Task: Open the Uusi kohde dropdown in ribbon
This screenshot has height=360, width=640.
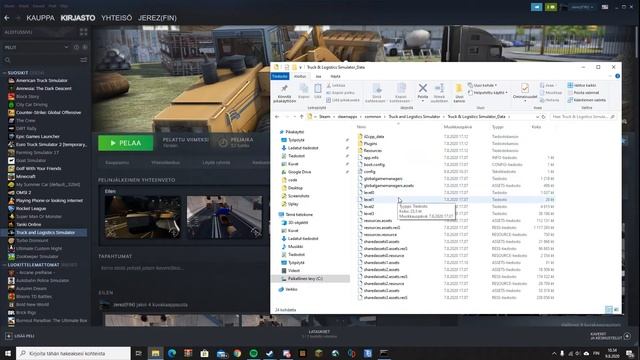Action: (x=482, y=85)
